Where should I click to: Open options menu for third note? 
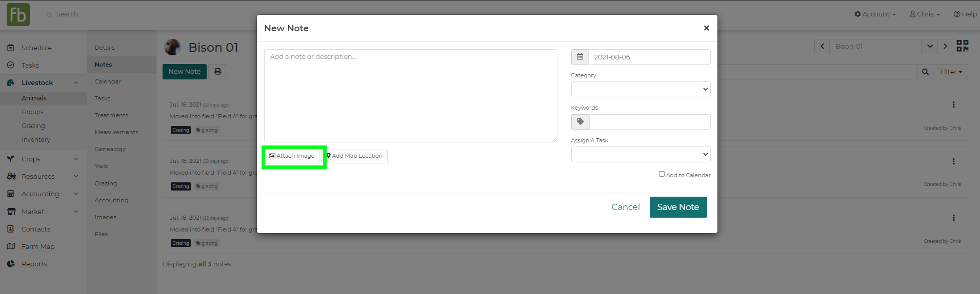pos(953,218)
